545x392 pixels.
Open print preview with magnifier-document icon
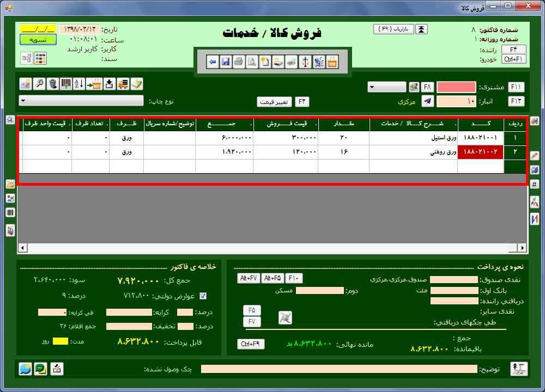tap(252, 62)
